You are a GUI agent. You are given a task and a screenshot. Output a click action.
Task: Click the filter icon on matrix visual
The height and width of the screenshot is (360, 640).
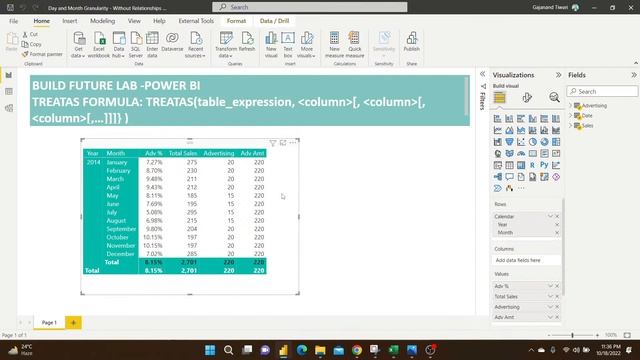click(273, 143)
